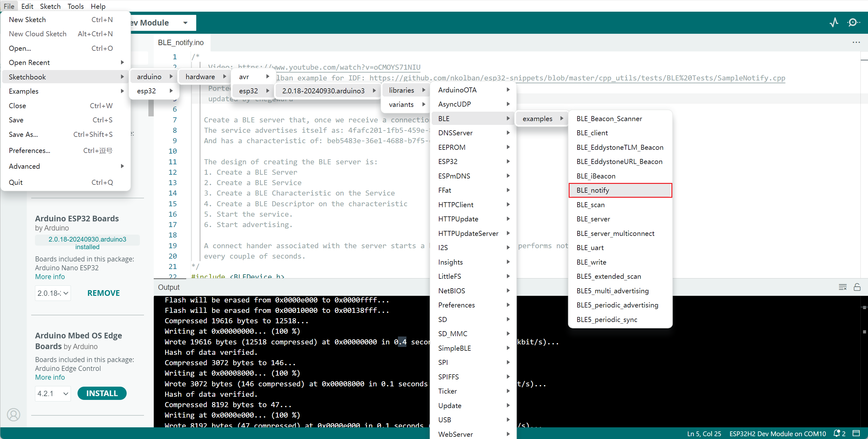Open the YouTube video link in code
868x439 pixels.
click(329, 67)
